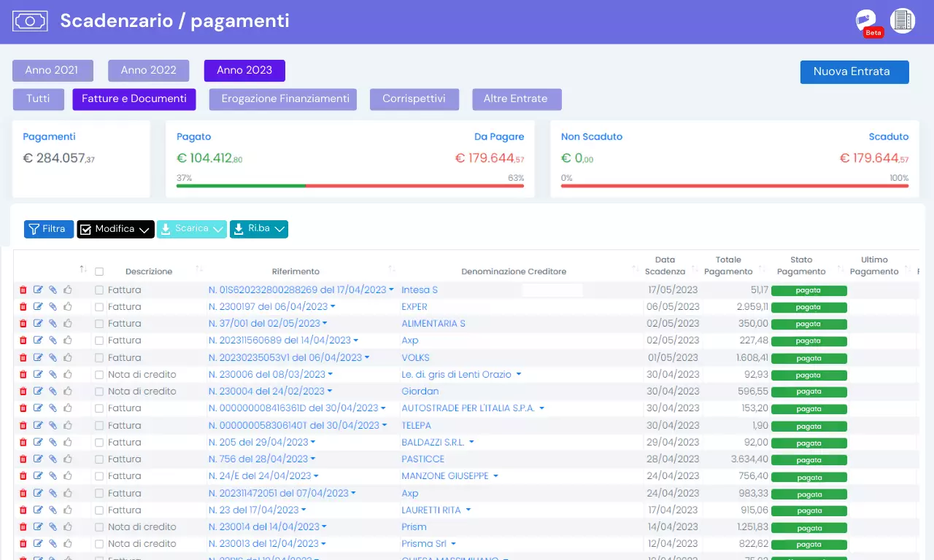Click the money banknote logo icon

click(30, 21)
